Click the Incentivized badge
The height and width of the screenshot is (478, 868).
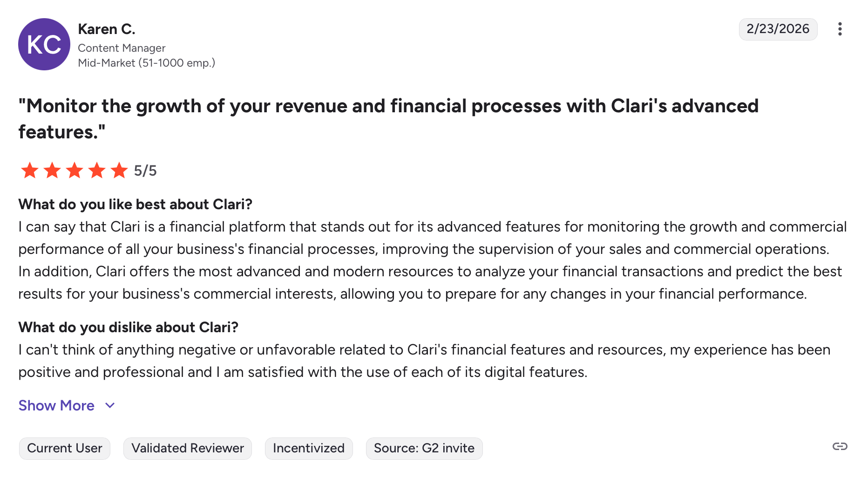pos(309,448)
